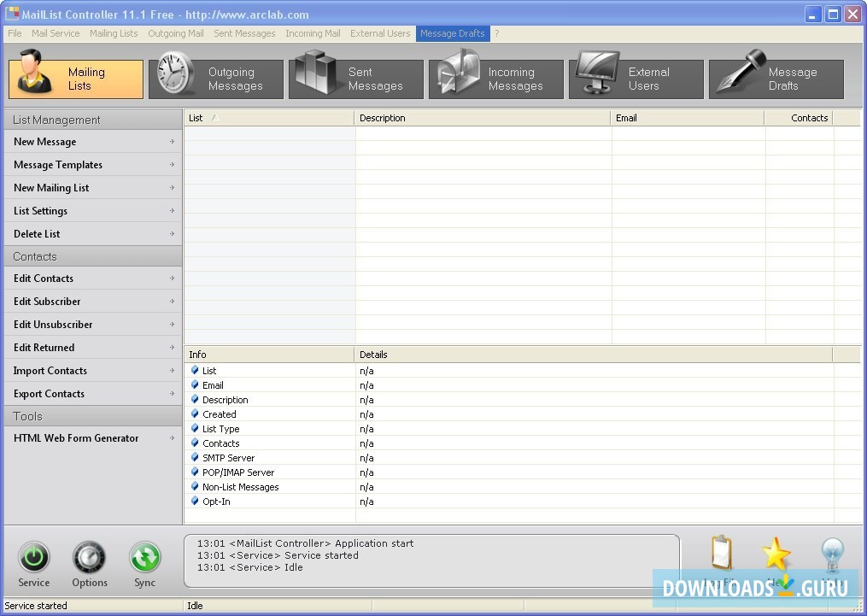This screenshot has width=867, height=616.
Task: Open Sent Messages section
Action: (356, 79)
